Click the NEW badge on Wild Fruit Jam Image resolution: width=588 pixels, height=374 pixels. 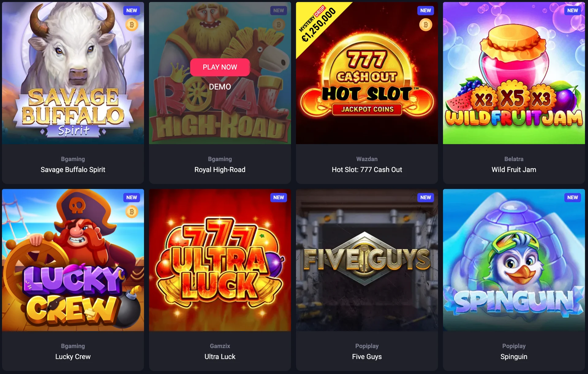[x=572, y=10]
